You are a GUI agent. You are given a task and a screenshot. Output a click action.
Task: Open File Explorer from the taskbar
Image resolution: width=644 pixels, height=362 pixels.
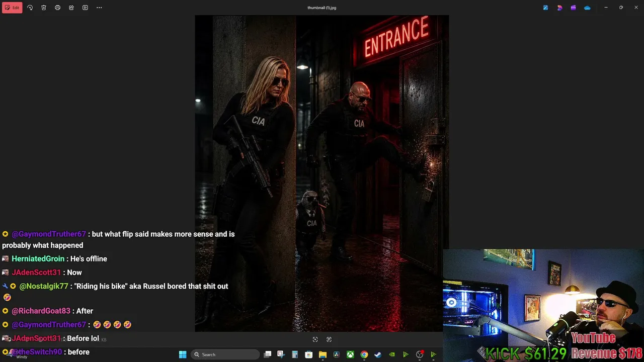[x=323, y=354]
